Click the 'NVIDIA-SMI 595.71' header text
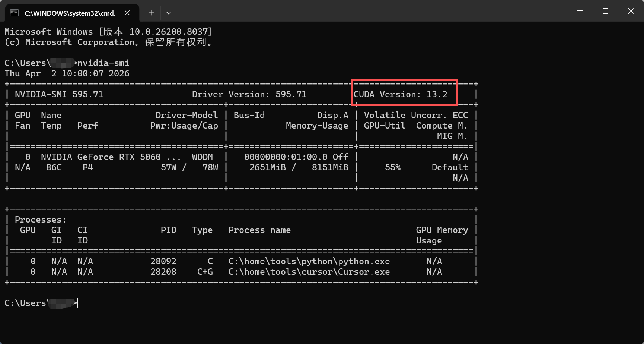Image resolution: width=644 pixels, height=344 pixels. (59, 94)
